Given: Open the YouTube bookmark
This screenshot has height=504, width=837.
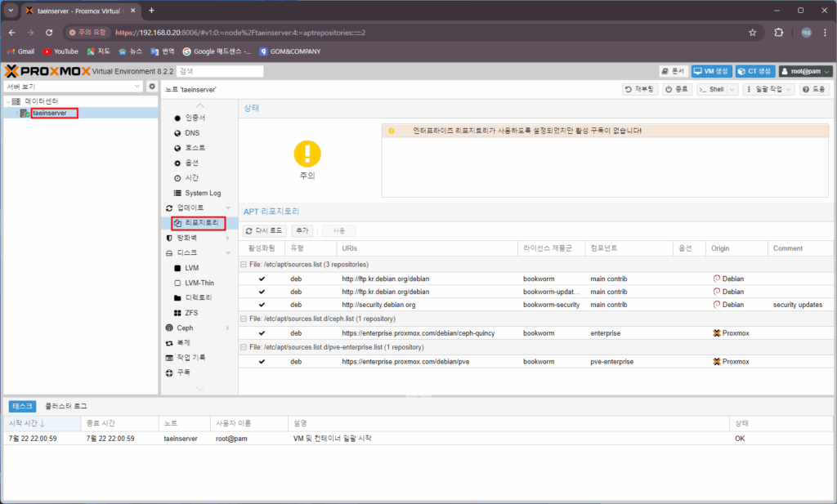Looking at the screenshot, I should [x=60, y=51].
